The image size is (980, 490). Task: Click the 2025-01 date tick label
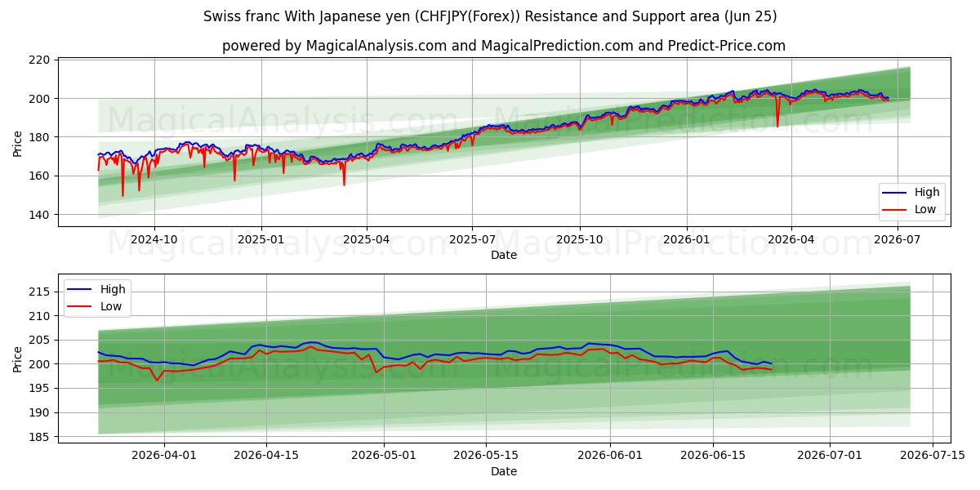[x=262, y=240]
